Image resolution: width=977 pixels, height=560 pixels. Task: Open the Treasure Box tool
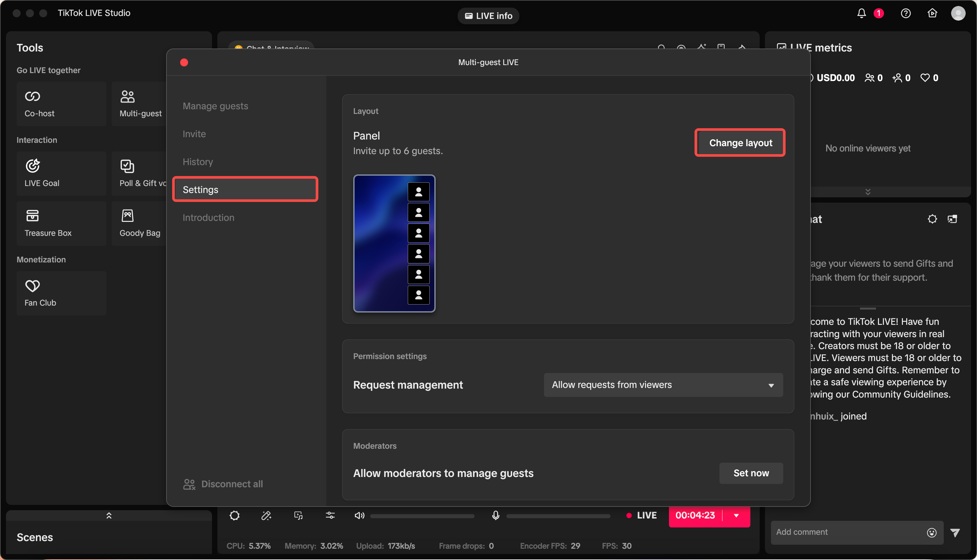tap(61, 223)
